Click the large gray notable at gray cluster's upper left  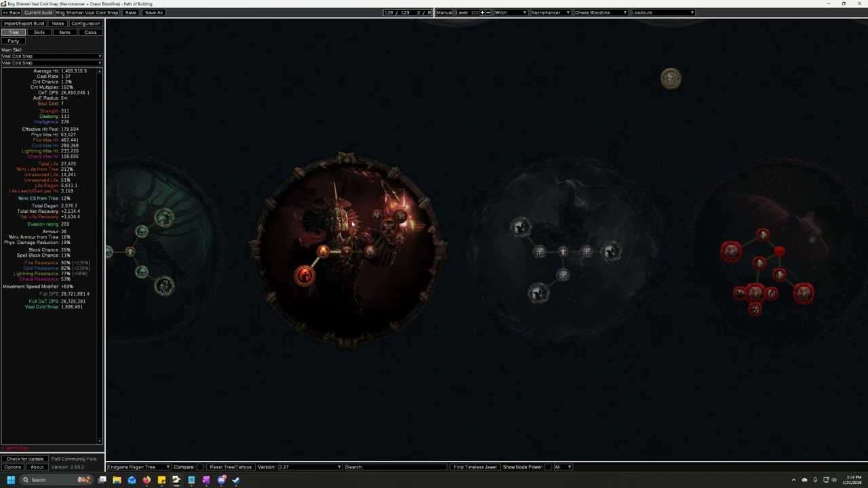click(x=520, y=227)
